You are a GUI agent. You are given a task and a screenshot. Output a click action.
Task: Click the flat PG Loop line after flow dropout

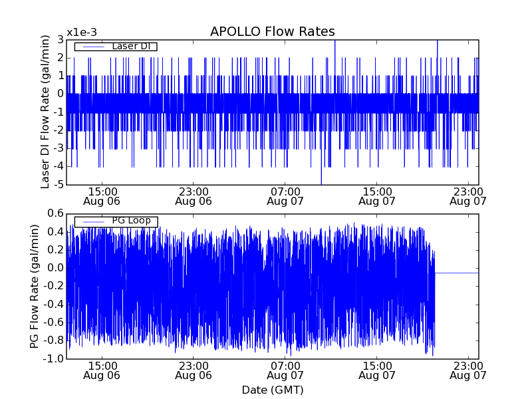coord(457,273)
